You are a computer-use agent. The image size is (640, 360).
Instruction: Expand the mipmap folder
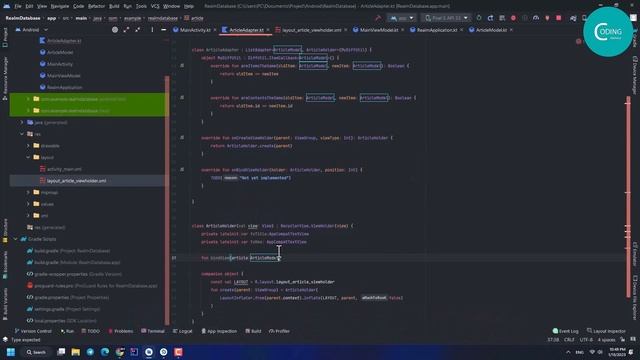28,192
